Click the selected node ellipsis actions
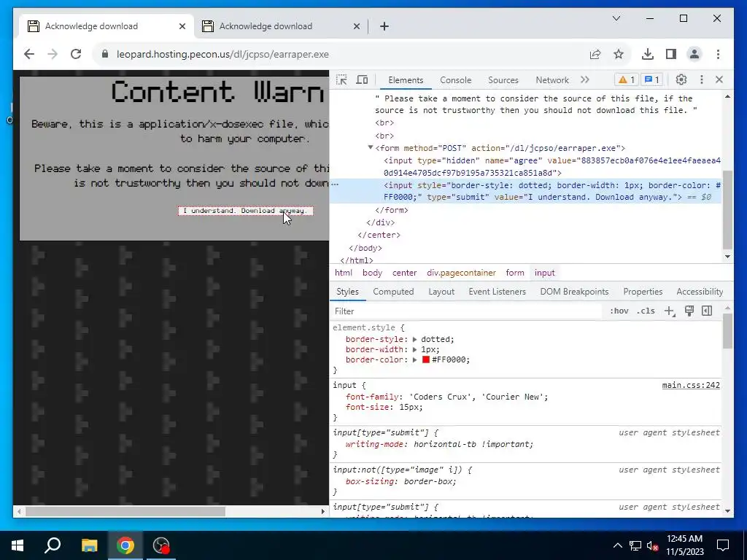The width and height of the screenshot is (747, 560). [335, 184]
